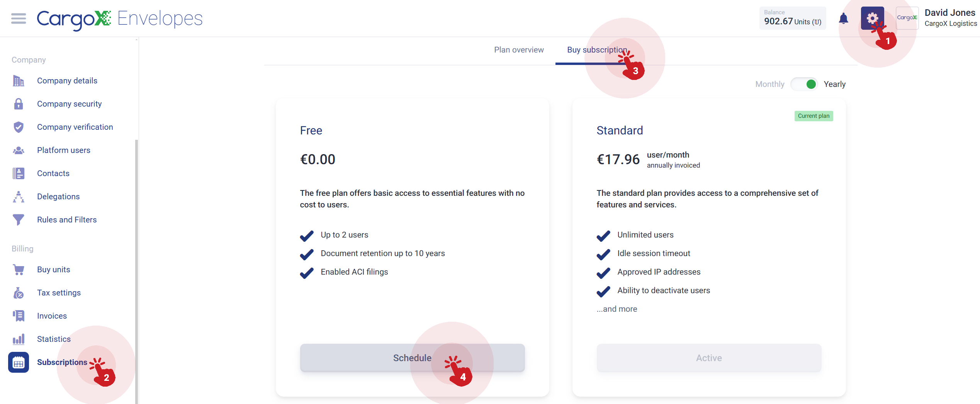This screenshot has width=980, height=404.
Task: Go to the Invoices page
Action: tap(52, 316)
